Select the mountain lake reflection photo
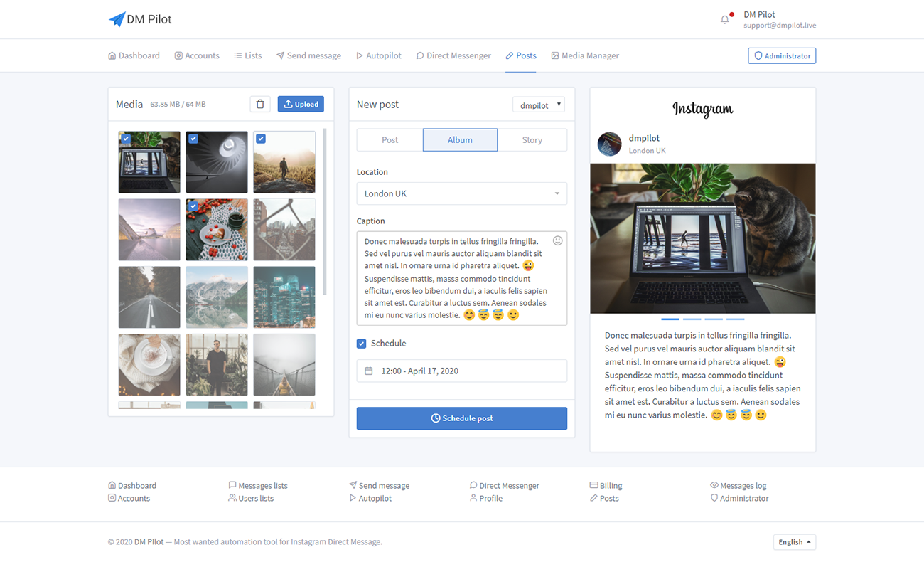Image resolution: width=924 pixels, height=562 pixels. 217,297
